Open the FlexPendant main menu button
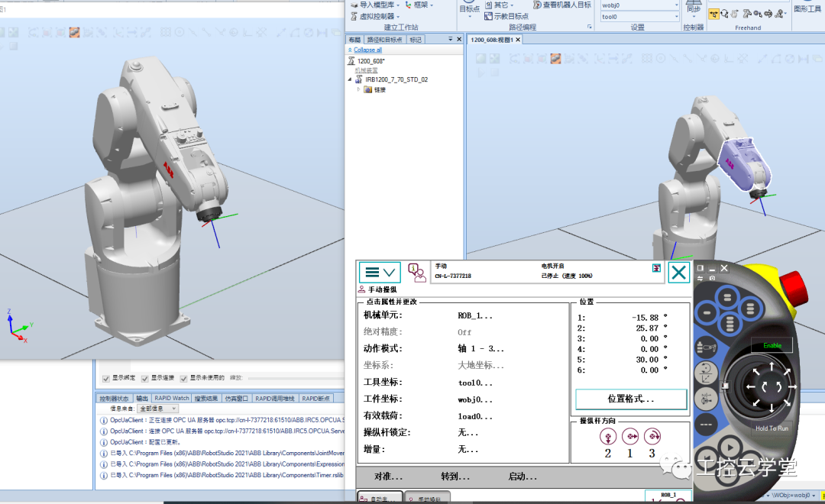The height and width of the screenshot is (504, 825). pyautogui.click(x=380, y=273)
